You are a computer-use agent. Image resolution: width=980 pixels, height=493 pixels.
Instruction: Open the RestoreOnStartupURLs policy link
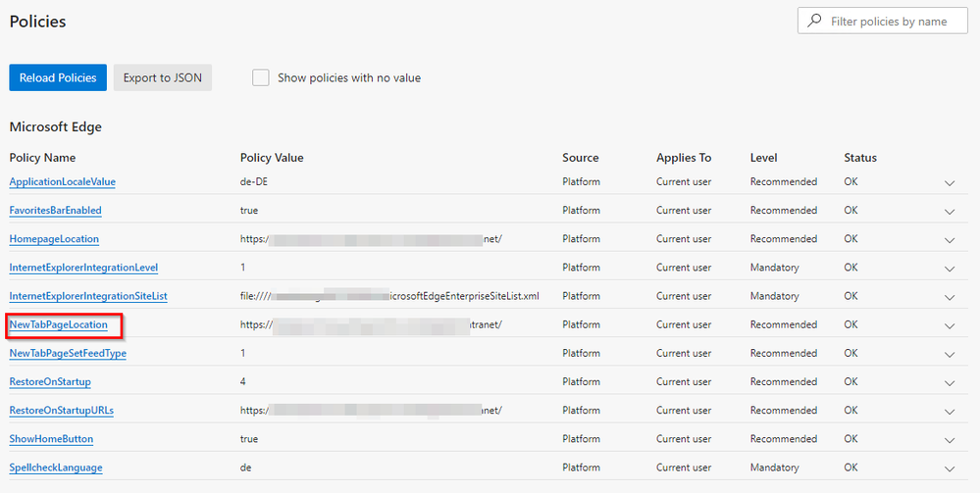click(61, 411)
